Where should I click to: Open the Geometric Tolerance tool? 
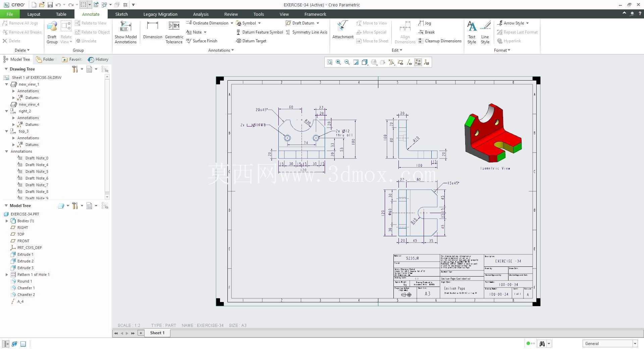pyautogui.click(x=174, y=33)
